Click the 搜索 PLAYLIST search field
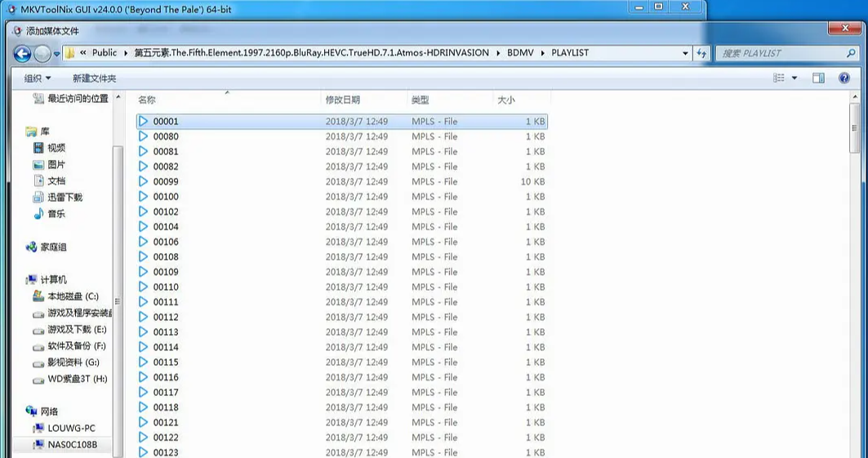 point(786,53)
